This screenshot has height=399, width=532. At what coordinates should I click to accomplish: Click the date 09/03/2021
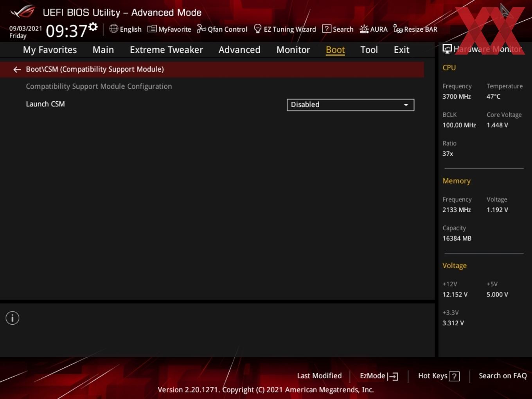click(x=25, y=28)
